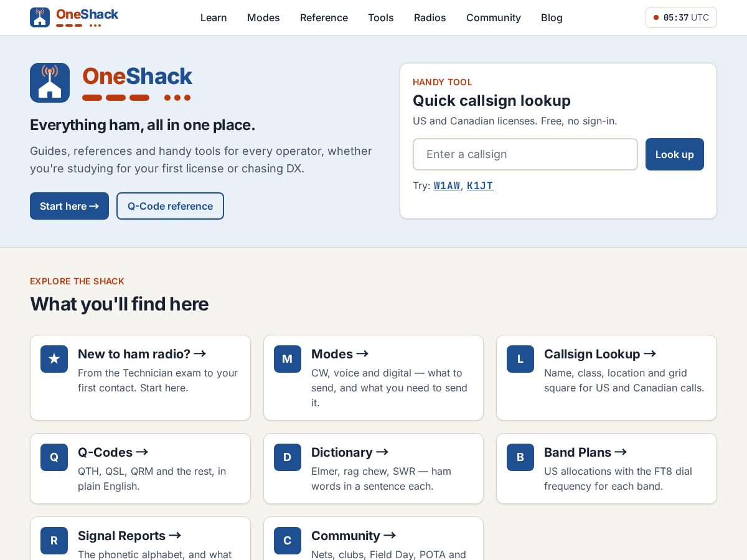Click the OneShack wordmark in hero section

138,77
